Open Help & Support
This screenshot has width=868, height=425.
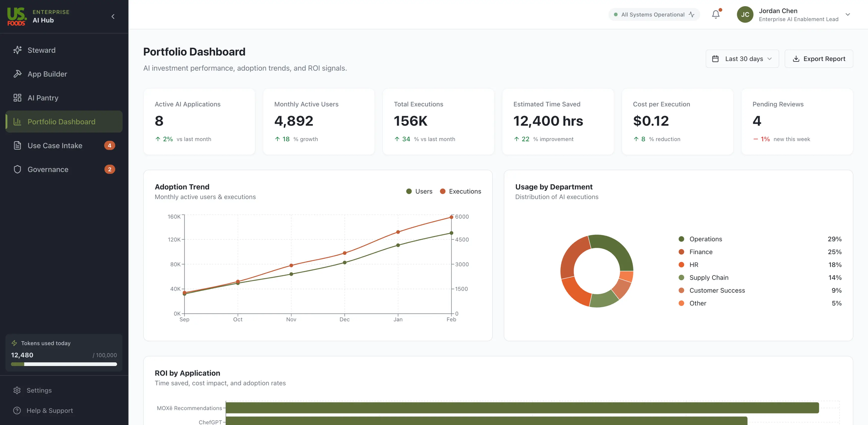[x=49, y=410]
